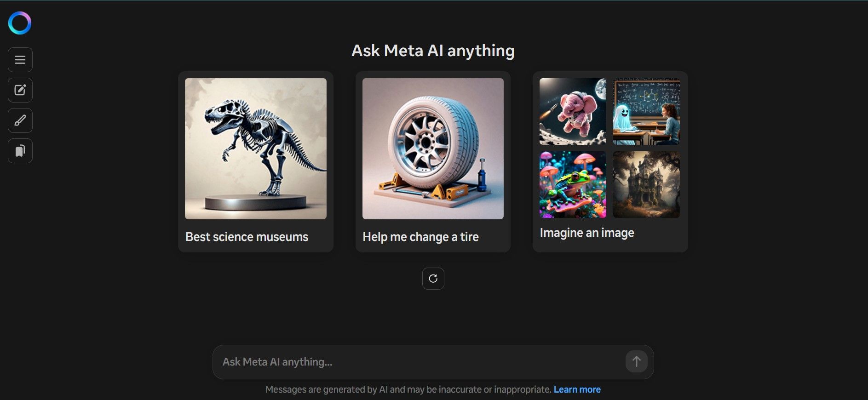868x400 pixels.
Task: Start a new chat with the compose icon
Action: 20,90
